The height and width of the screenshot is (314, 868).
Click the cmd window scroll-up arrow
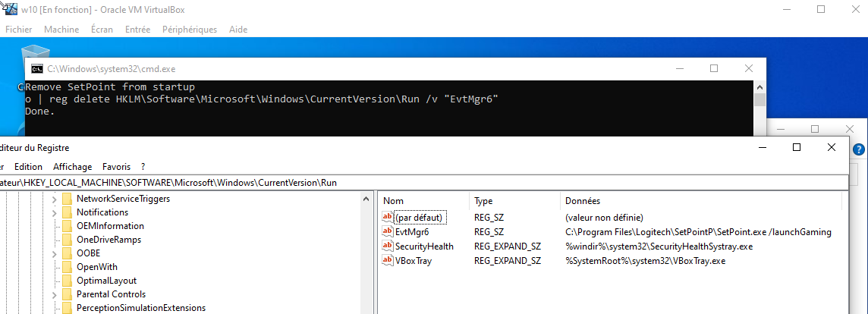[760, 87]
